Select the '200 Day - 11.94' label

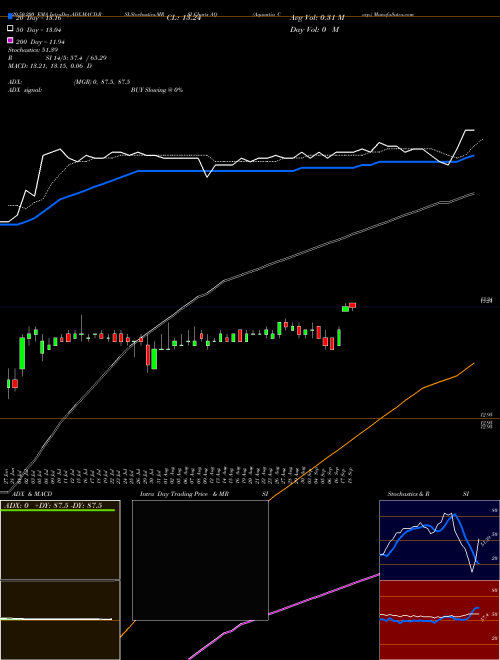click(40, 42)
